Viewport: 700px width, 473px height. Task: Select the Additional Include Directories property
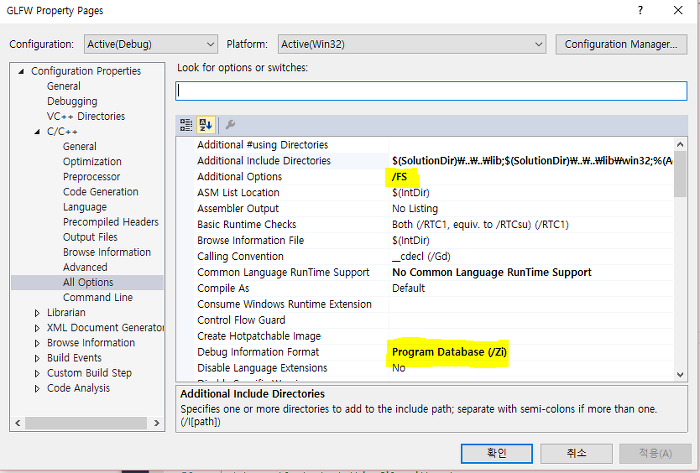(x=264, y=161)
